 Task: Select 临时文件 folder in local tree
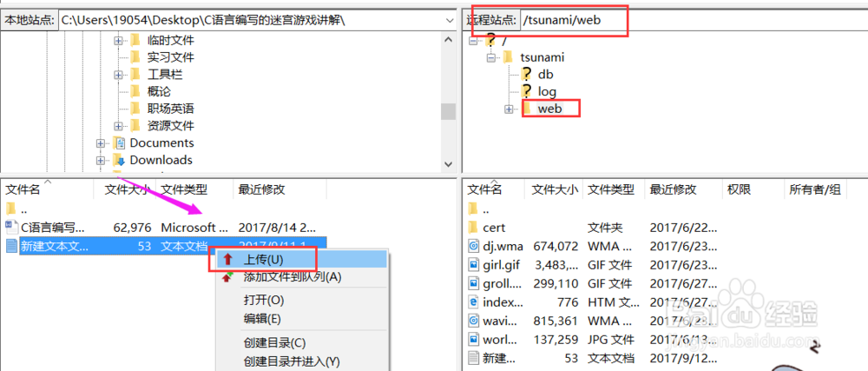(170, 41)
